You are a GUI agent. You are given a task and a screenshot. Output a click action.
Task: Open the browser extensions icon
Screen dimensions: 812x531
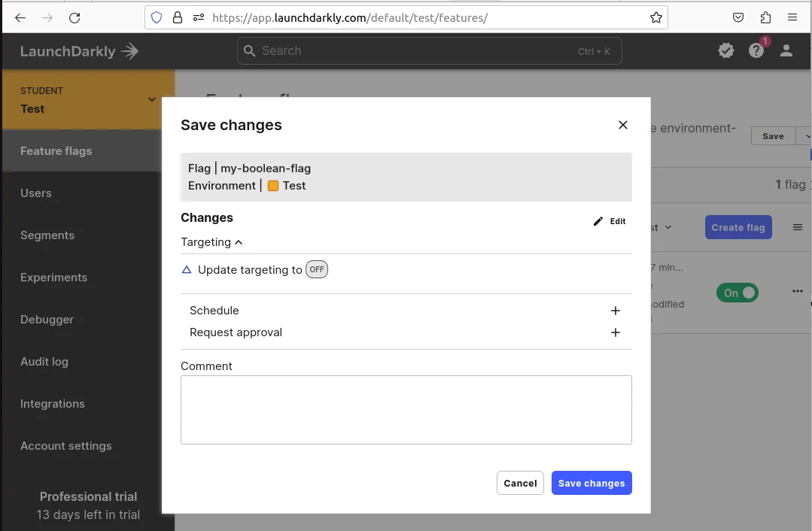click(x=765, y=18)
